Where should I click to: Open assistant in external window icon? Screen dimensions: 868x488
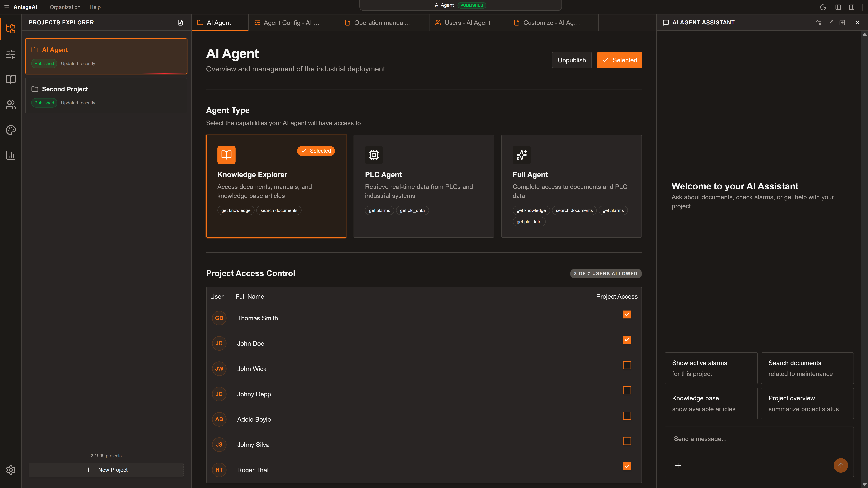pyautogui.click(x=830, y=23)
